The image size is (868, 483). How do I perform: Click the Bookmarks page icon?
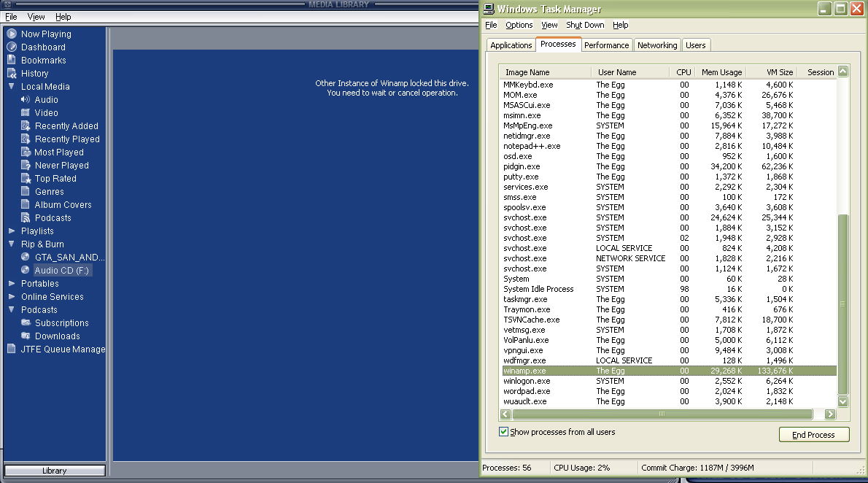12,60
